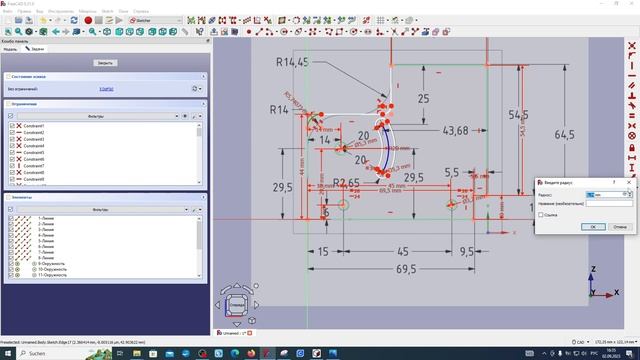Open the undo history dropdown arrow
This screenshot has width=640, height=360.
pos(50,20)
